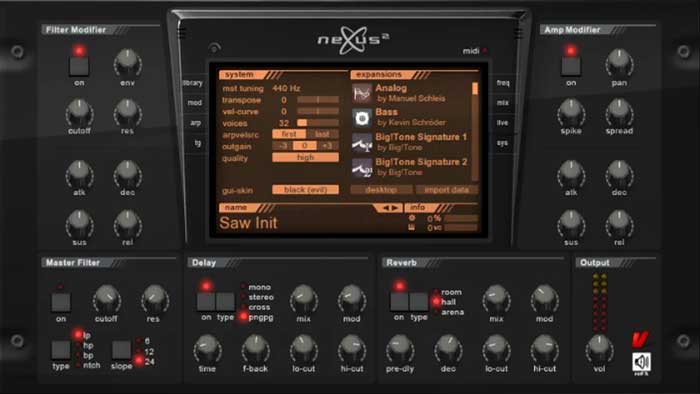The width and height of the screenshot is (700, 394).
Task: Click the Delay mod knob
Action: (x=352, y=299)
